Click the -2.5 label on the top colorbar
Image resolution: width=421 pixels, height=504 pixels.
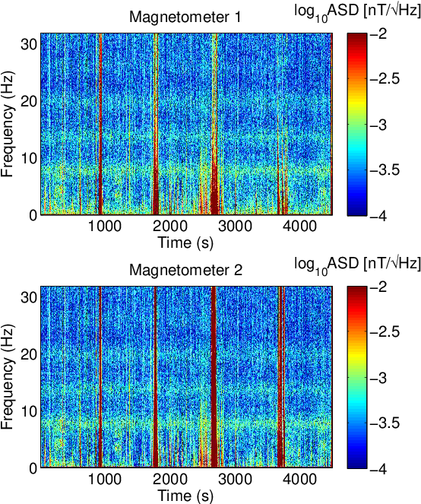coord(385,79)
